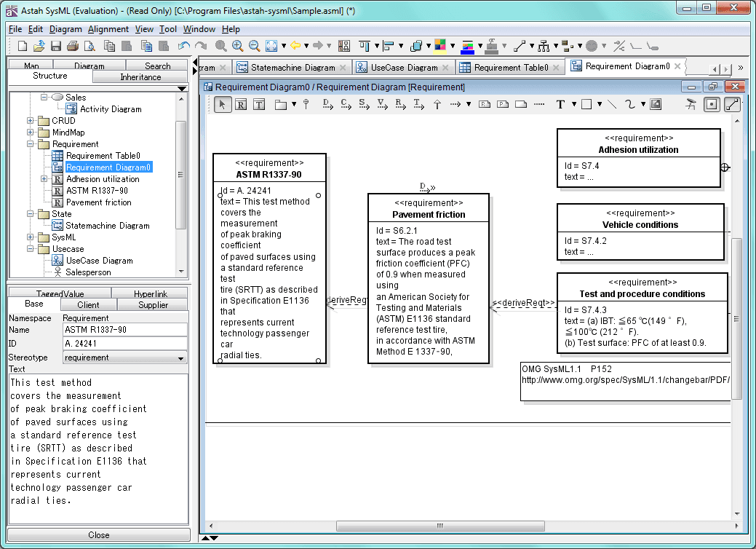Navigate back with yellow arrow

pyautogui.click(x=295, y=46)
